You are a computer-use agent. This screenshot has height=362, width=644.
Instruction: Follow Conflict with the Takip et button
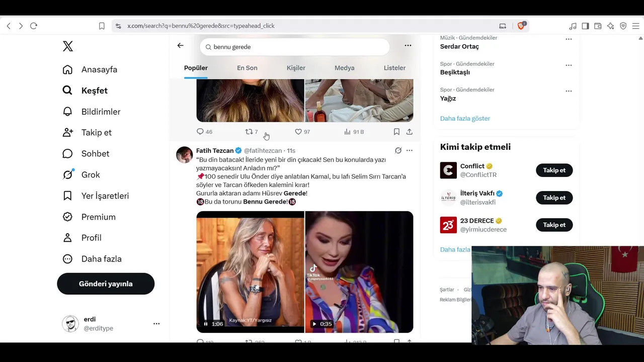pyautogui.click(x=554, y=170)
